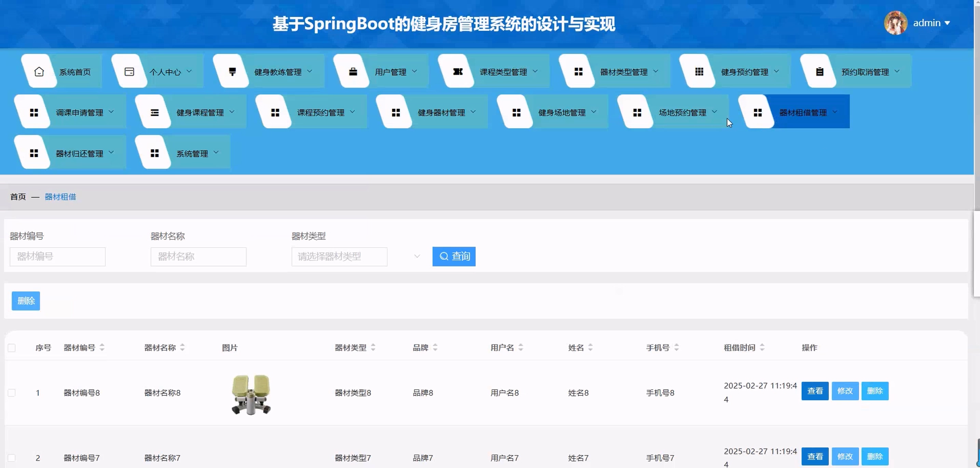Click the home icon for 系统首页

[x=39, y=71]
